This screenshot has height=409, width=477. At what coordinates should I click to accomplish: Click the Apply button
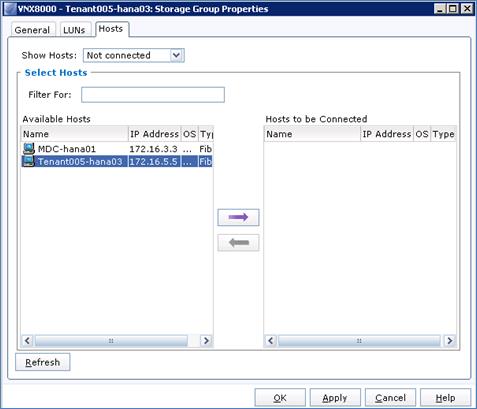click(335, 398)
